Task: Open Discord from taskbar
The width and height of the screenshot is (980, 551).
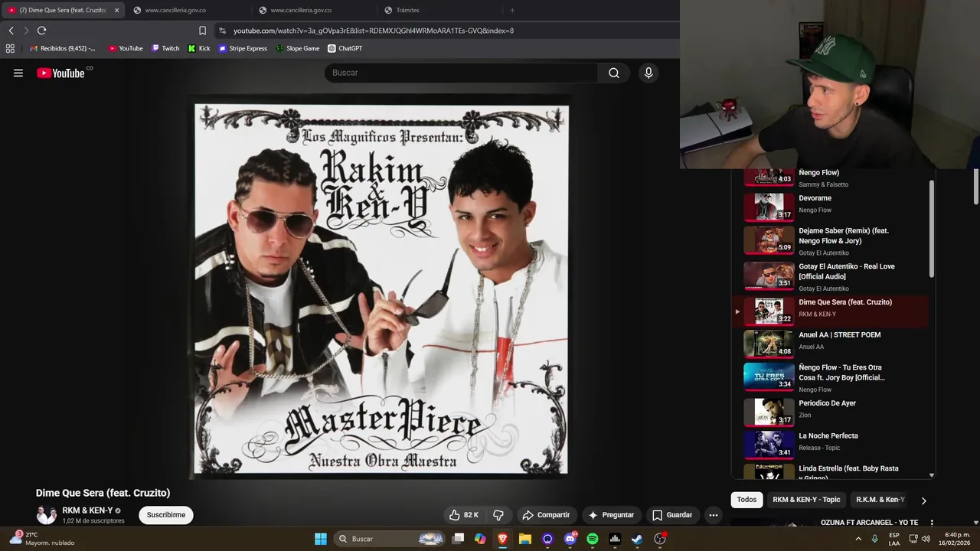Action: point(570,539)
